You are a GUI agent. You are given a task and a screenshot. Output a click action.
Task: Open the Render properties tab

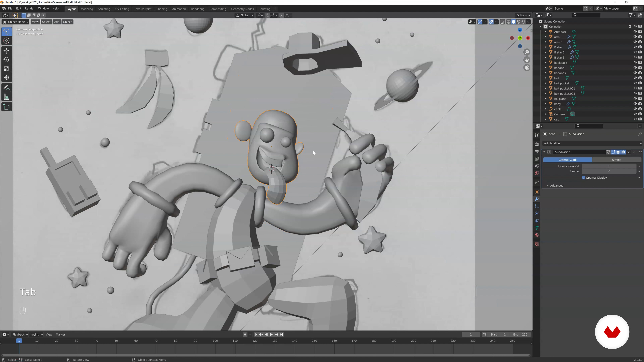point(536,144)
